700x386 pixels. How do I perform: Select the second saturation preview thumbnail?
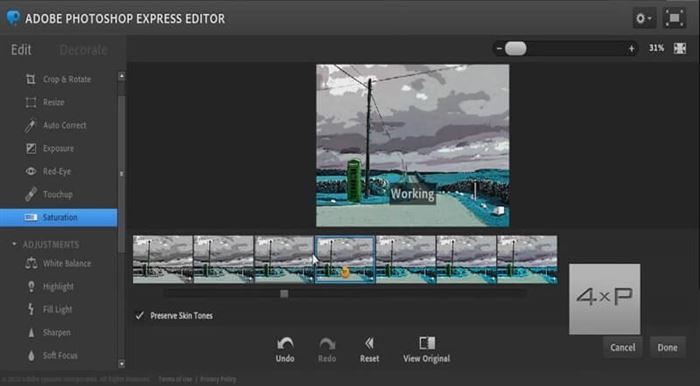pos(224,259)
